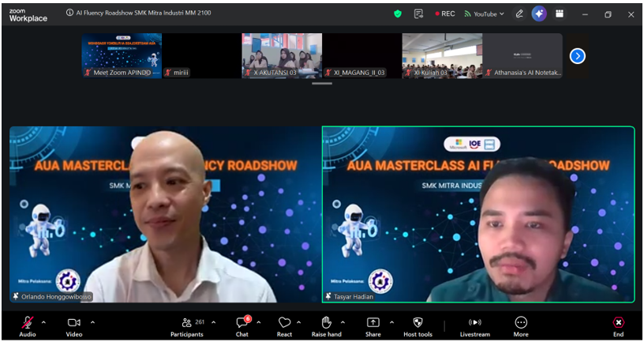644x342 pixels.
Task: Select the miriii participant thumbnail
Action: coord(202,55)
